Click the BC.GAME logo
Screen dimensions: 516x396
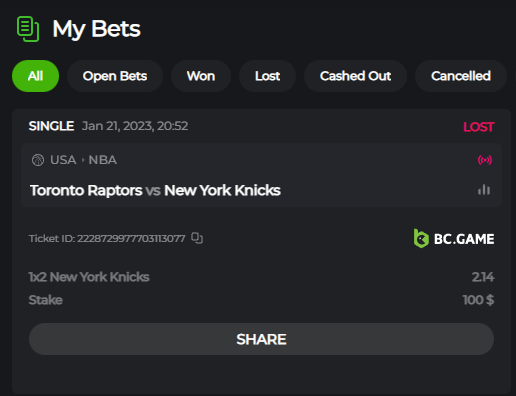pyautogui.click(x=454, y=239)
